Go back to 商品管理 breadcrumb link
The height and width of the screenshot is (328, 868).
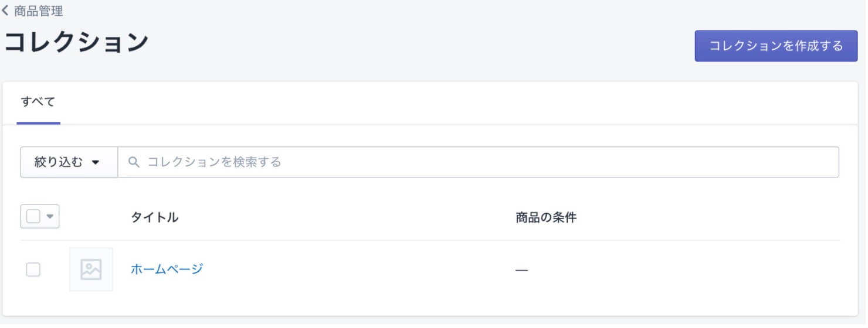pyautogui.click(x=38, y=11)
